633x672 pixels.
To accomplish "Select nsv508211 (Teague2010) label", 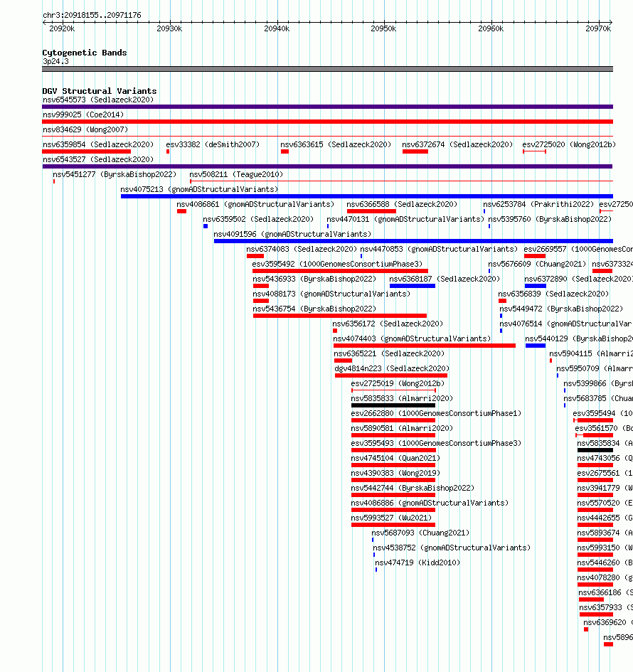I will coord(237,174).
